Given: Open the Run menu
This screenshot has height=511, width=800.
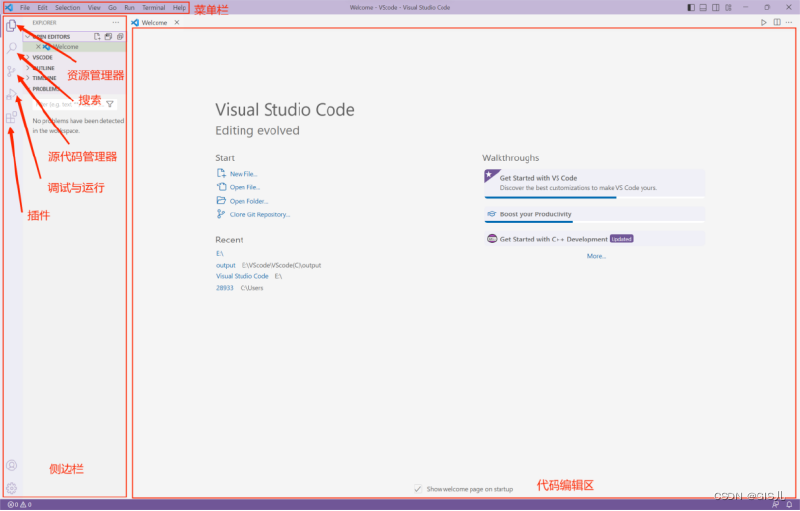Looking at the screenshot, I should 129,8.
